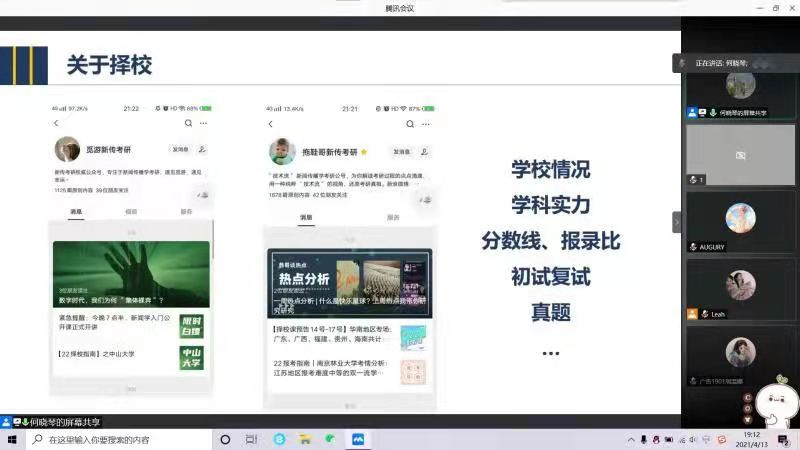Open the taskbar clock and date
The width and height of the screenshot is (800, 450).
coord(751,439)
